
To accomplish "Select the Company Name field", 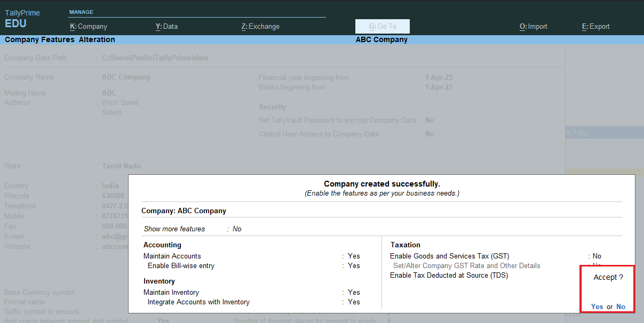I will coord(126,77).
